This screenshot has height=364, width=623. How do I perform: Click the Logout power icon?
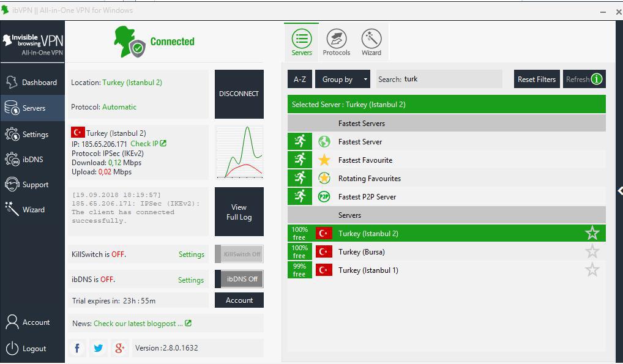(12, 348)
